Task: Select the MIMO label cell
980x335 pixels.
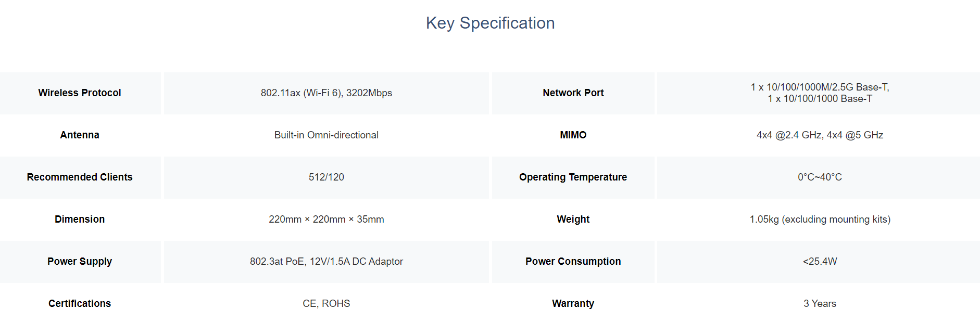Action: (x=573, y=135)
